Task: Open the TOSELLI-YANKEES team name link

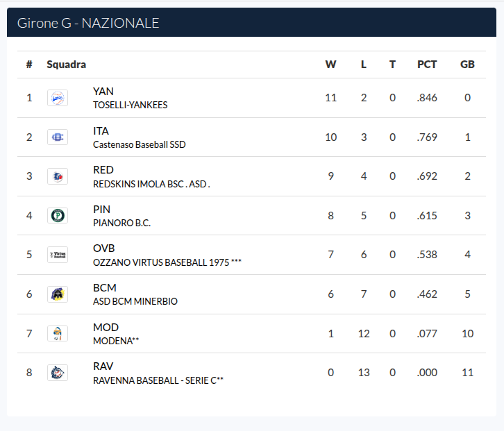Action: [x=131, y=105]
